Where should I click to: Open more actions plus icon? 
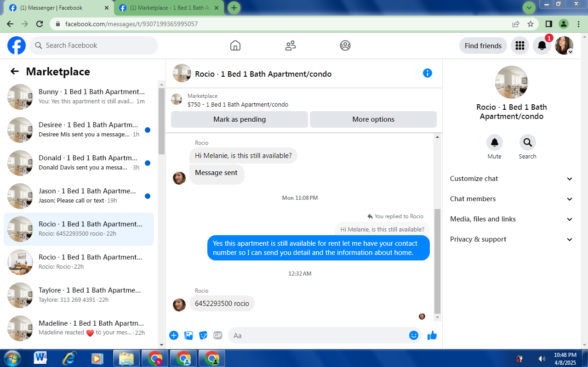pyautogui.click(x=174, y=335)
